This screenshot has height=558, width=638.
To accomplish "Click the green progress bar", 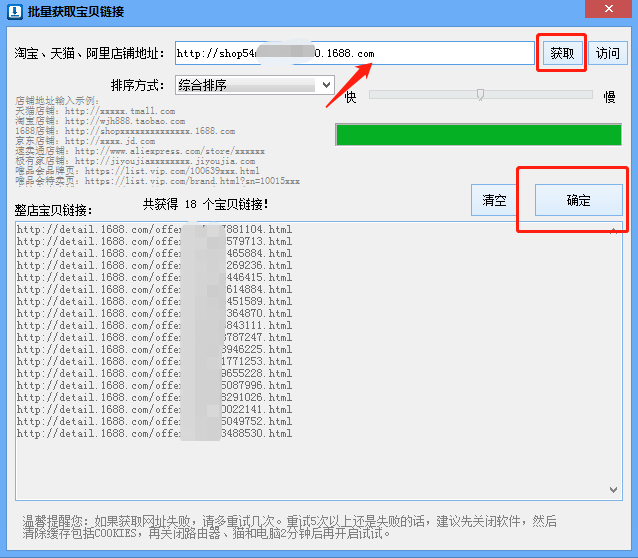I will click(478, 135).
